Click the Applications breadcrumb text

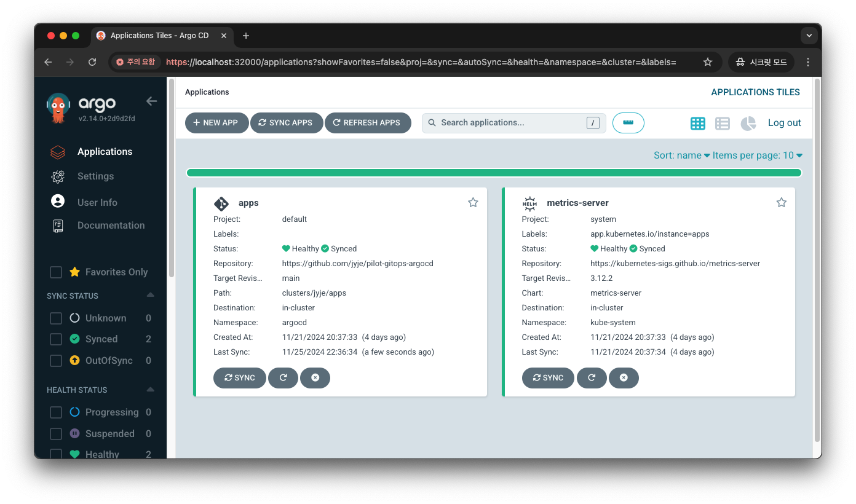point(207,92)
